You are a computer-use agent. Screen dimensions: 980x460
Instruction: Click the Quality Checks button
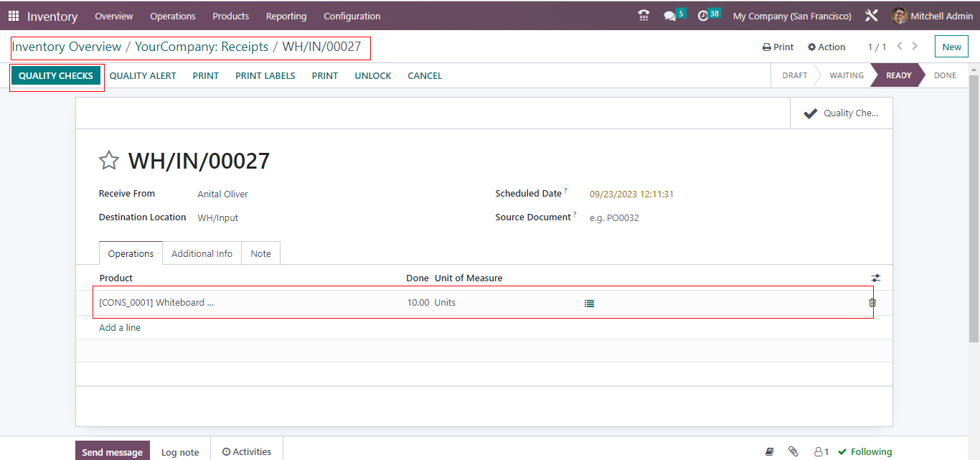56,75
